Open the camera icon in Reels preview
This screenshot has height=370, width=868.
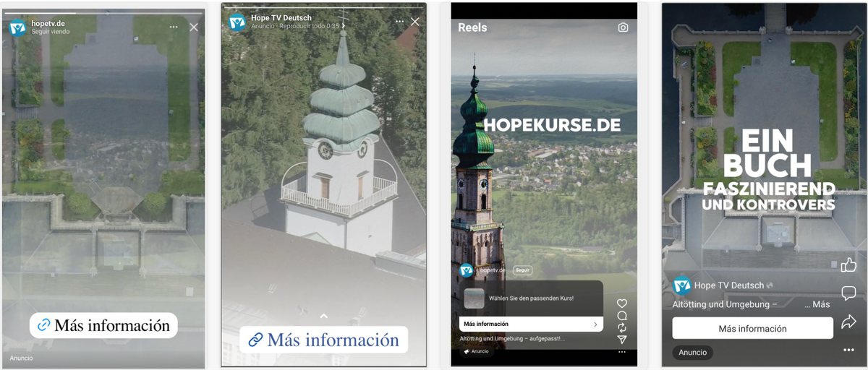point(623,27)
